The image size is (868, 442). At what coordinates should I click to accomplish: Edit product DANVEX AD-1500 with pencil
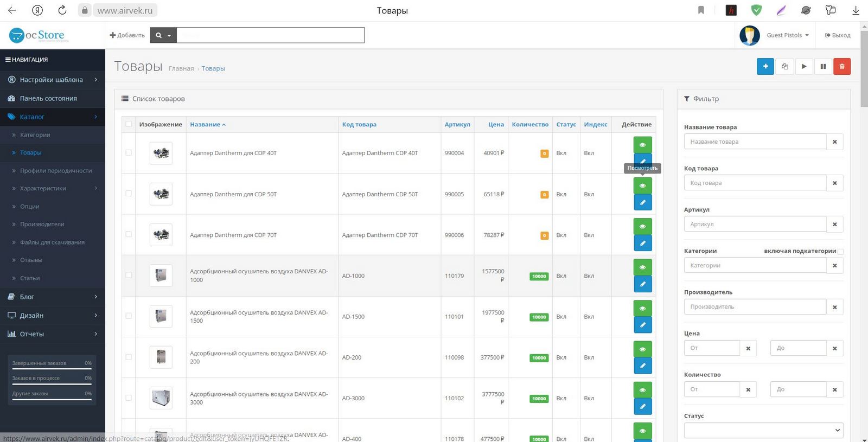tap(642, 325)
